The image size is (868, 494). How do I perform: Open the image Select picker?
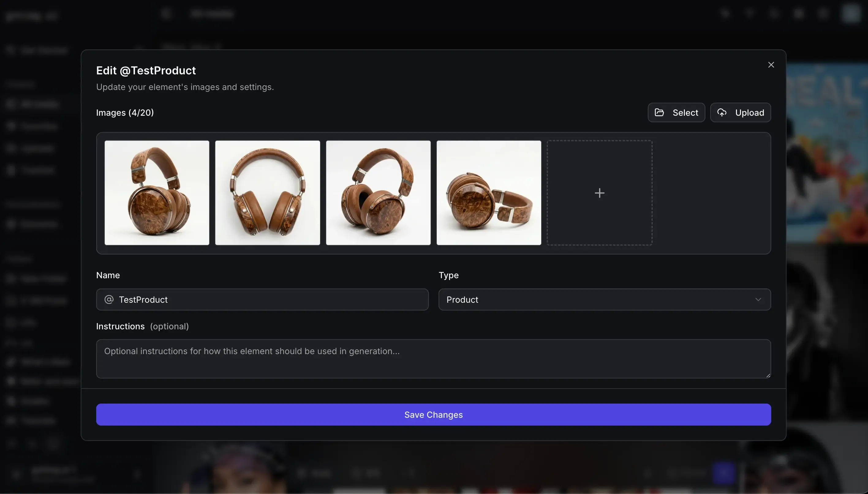(x=676, y=112)
